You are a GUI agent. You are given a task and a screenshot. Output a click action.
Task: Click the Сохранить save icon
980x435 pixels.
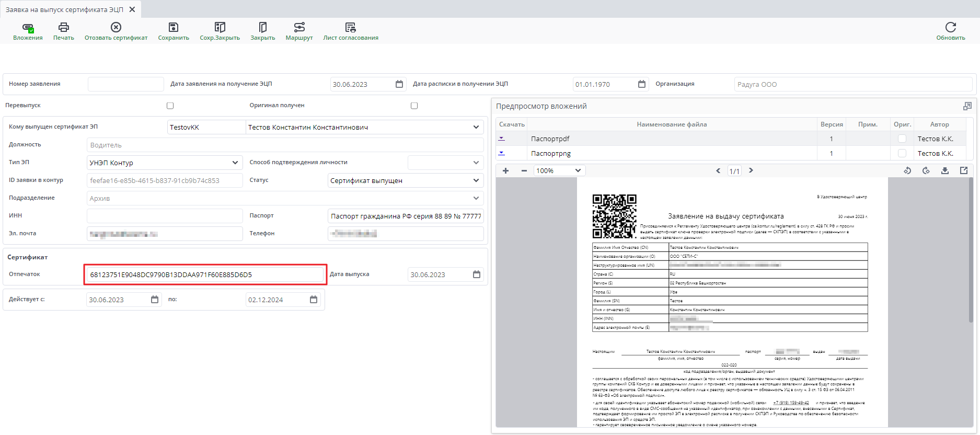(174, 28)
